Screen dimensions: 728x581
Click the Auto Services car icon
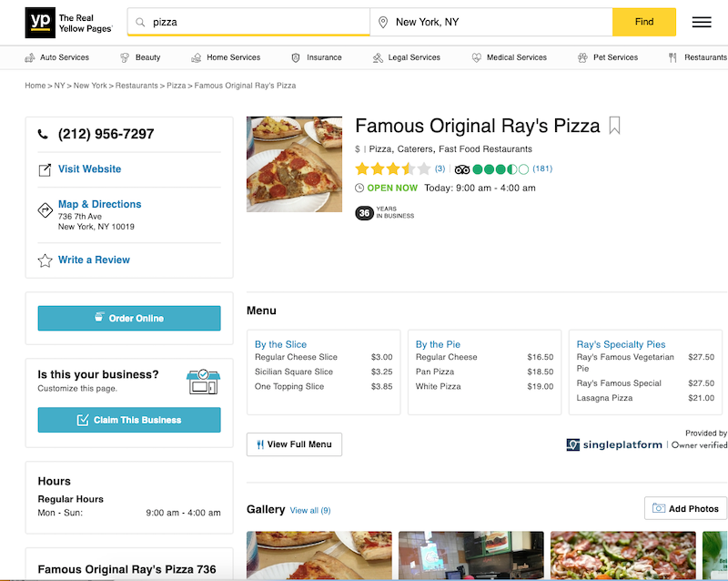click(x=30, y=57)
